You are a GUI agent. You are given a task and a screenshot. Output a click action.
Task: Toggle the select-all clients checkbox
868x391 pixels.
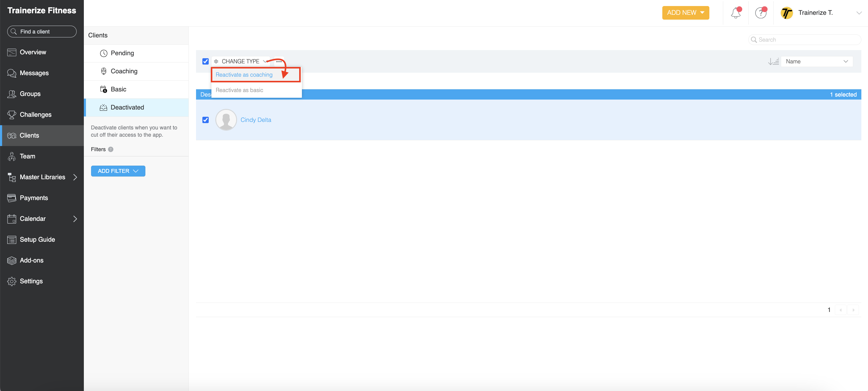[x=206, y=61]
